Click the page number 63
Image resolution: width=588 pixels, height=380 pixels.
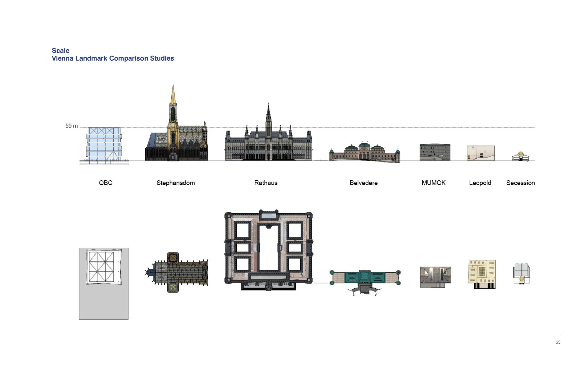tap(558, 342)
